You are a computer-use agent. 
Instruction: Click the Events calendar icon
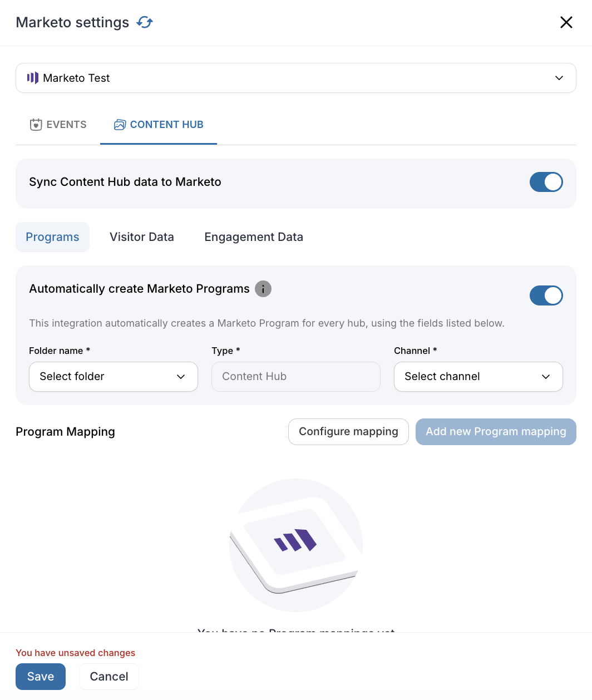point(36,125)
